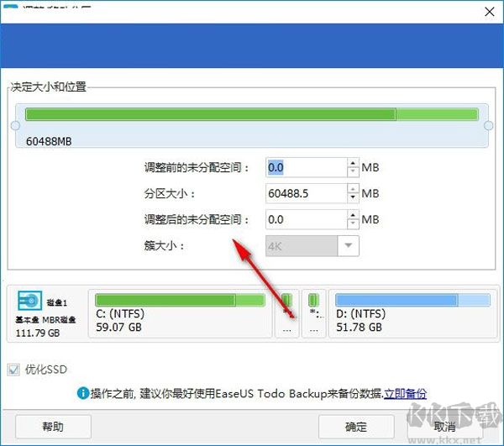Select the D: (NTFS) 51.78 GB partition
Screen dimensions: 504x446
412,313
